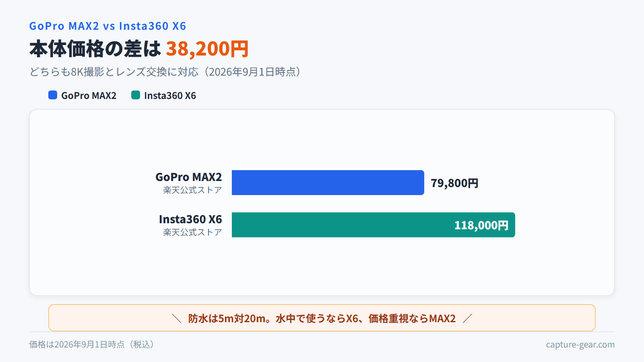This screenshot has width=644, height=362.
Task: Click 楽天公式ストア under Insta360 X6
Action: point(192,232)
